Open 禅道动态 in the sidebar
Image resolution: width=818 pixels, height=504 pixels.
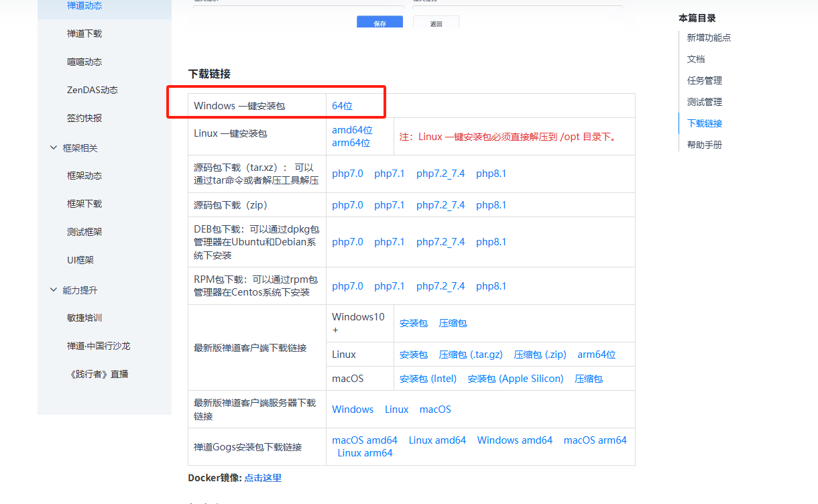click(84, 5)
